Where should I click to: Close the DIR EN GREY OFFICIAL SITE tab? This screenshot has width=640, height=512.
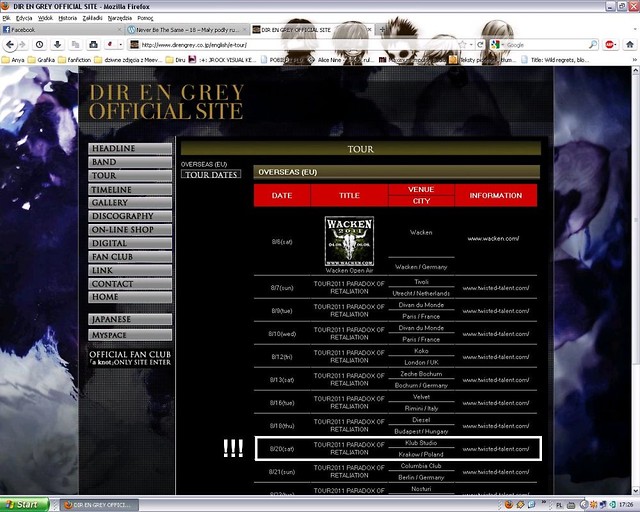[369, 29]
